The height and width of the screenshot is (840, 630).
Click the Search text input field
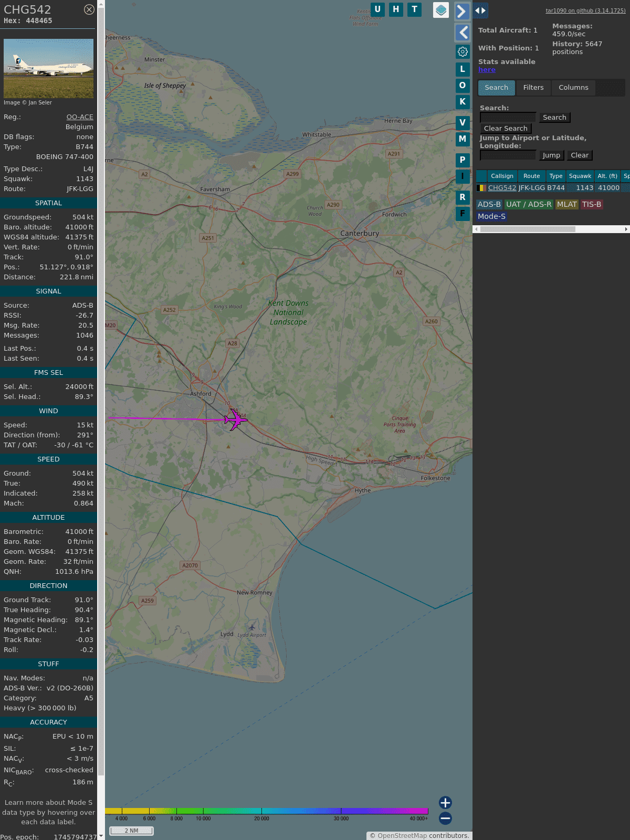pyautogui.click(x=508, y=118)
